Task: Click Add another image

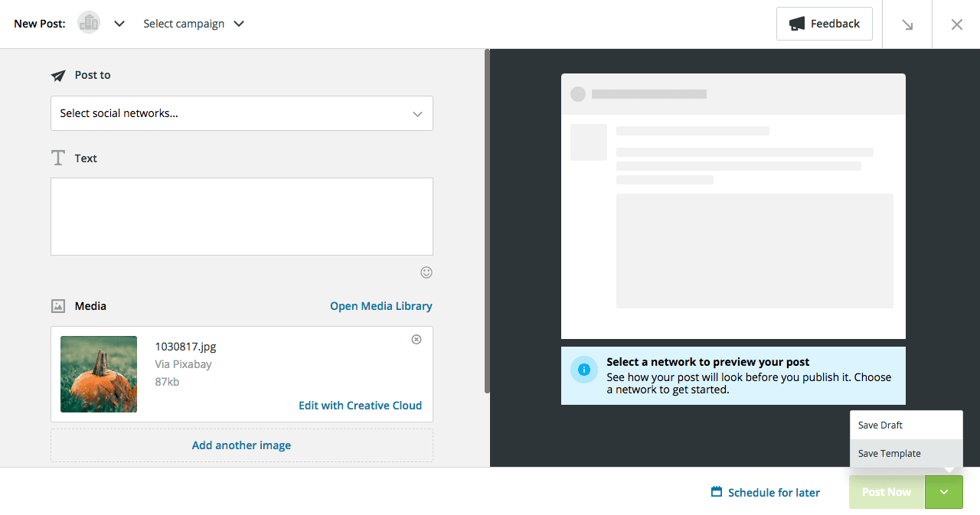Action: (241, 445)
